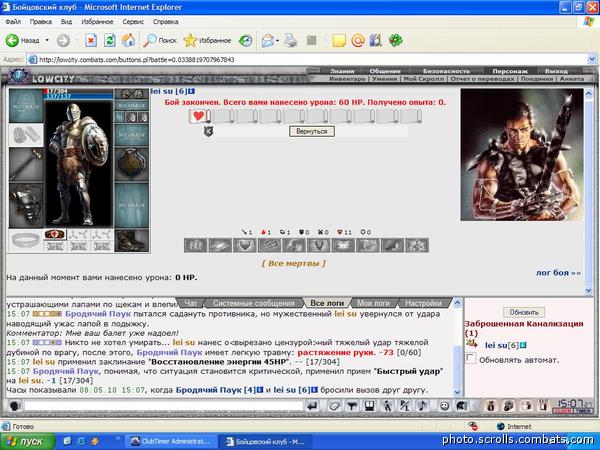This screenshot has width=600, height=450.
Task: Click the Print icon in IE toolbar
Action: 290,40
